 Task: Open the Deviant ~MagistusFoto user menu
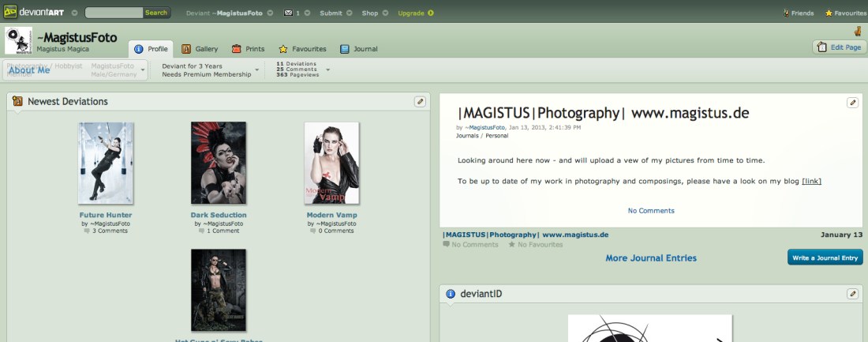pyautogui.click(x=224, y=13)
